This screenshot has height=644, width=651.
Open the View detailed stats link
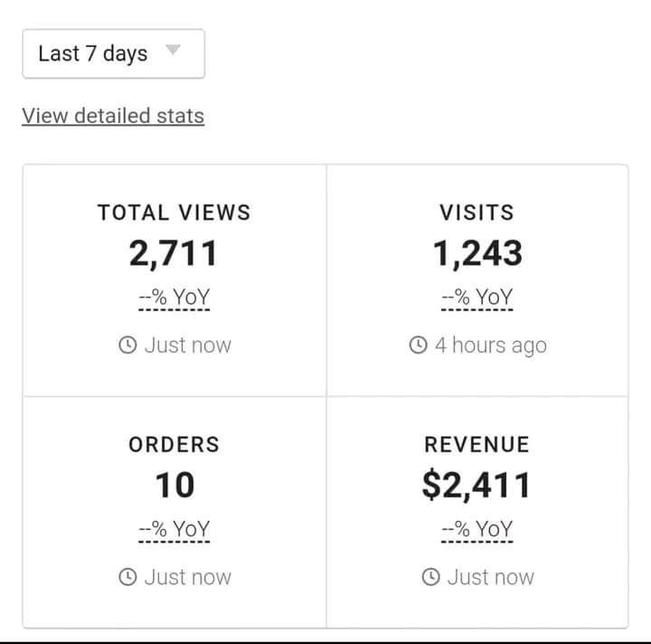coord(113,116)
